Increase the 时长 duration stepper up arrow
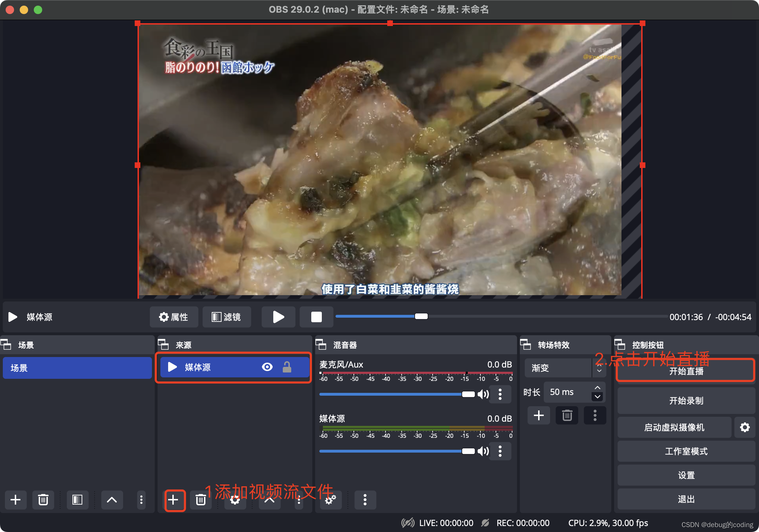 click(x=598, y=388)
